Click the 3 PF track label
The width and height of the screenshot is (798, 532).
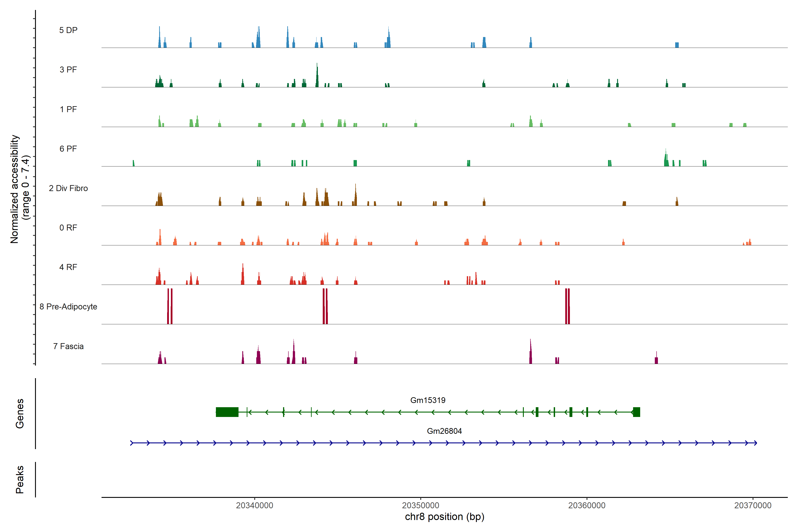[68, 70]
